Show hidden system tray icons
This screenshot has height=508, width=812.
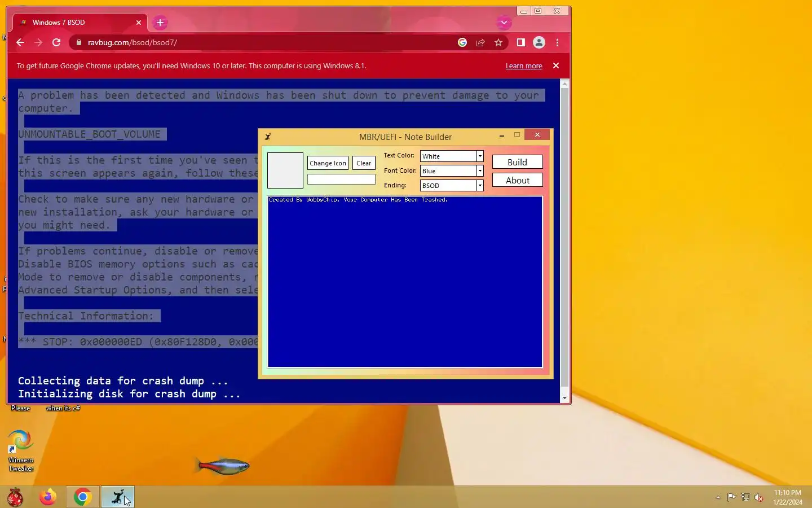click(718, 497)
